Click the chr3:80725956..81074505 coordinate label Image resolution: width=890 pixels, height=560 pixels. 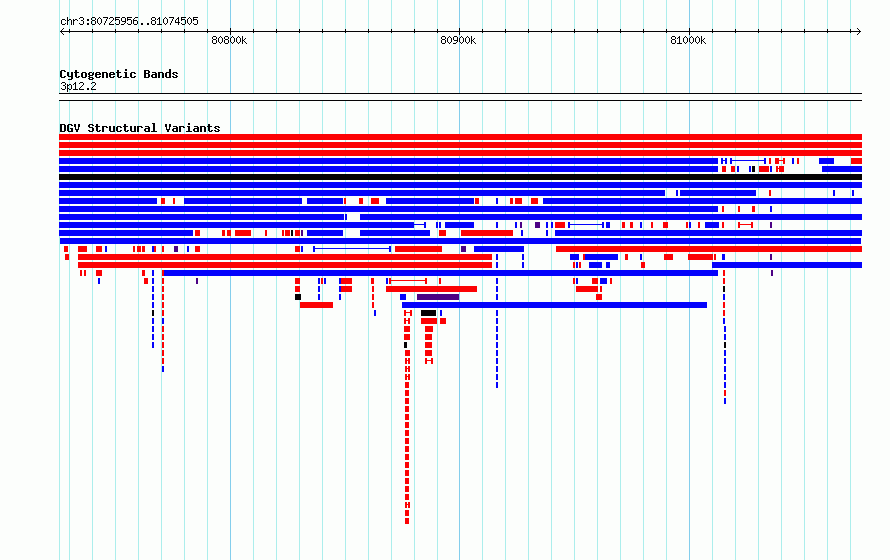pyautogui.click(x=129, y=22)
